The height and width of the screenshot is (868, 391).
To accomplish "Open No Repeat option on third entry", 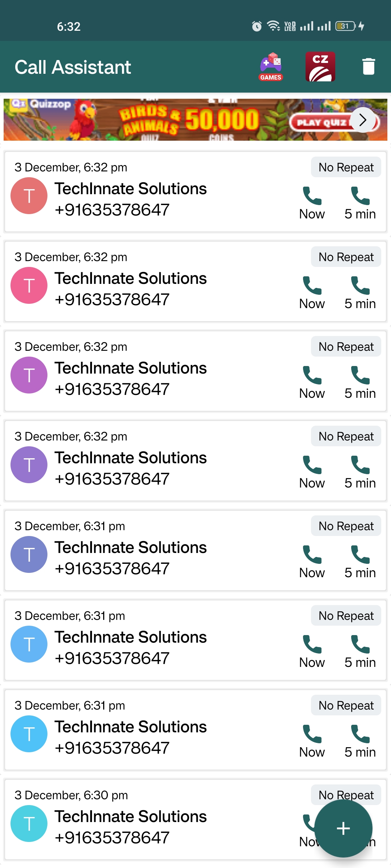I will [x=346, y=347].
